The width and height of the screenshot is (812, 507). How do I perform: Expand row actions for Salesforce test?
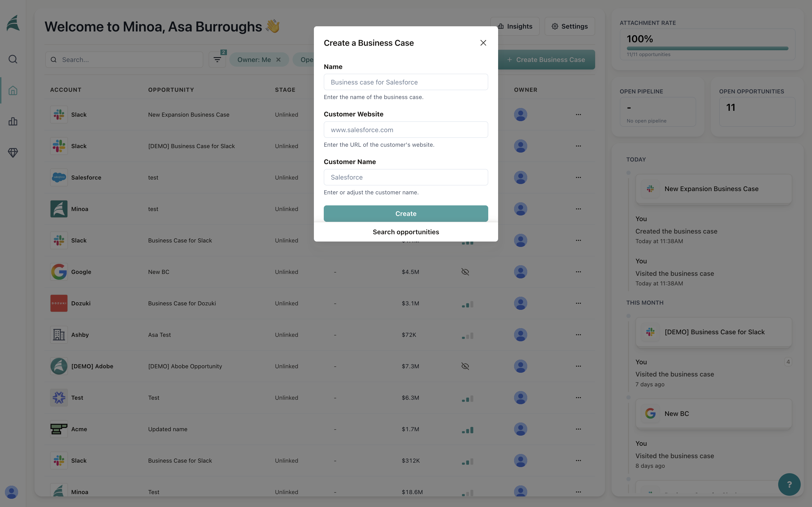pos(578,178)
